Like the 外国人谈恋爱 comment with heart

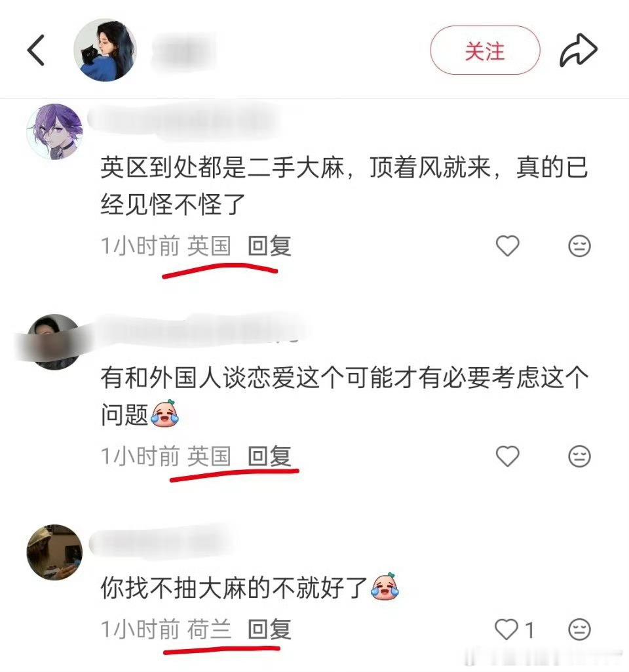[x=507, y=456]
